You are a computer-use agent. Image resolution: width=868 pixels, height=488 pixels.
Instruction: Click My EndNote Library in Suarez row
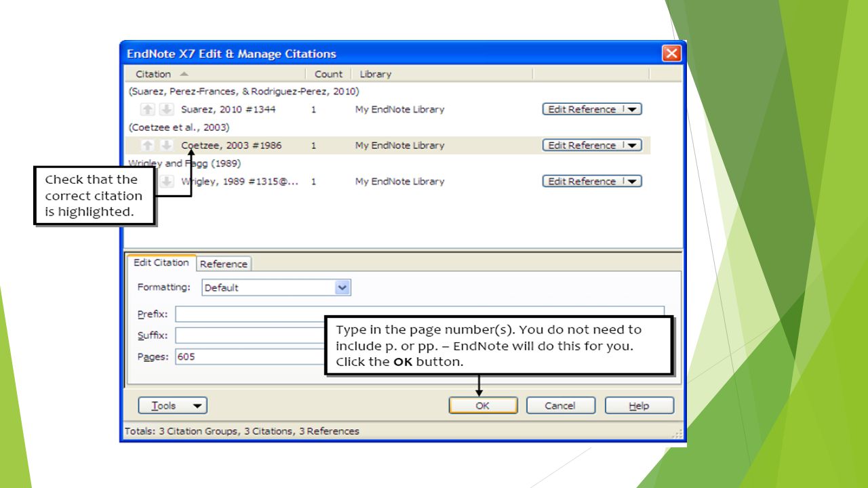(399, 109)
